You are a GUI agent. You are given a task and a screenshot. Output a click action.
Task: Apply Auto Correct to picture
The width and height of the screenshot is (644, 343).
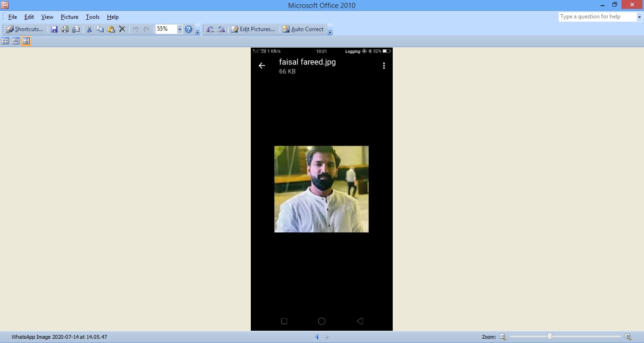click(x=303, y=29)
